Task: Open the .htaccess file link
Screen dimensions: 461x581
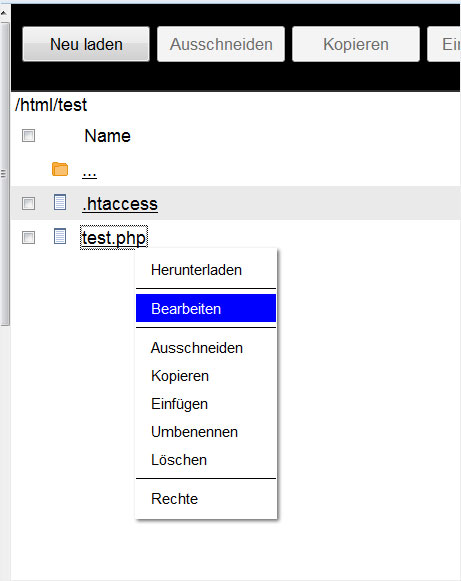Action: (x=120, y=204)
